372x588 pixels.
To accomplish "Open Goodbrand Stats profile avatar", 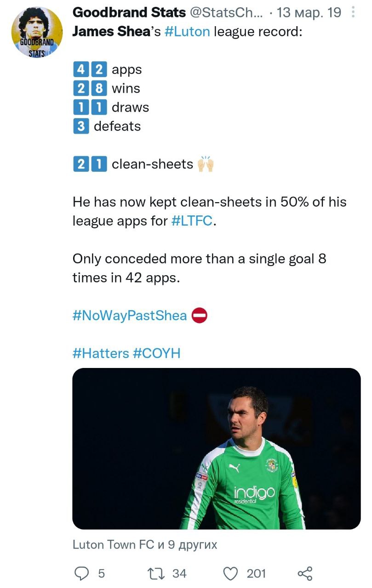I will coord(37,32).
